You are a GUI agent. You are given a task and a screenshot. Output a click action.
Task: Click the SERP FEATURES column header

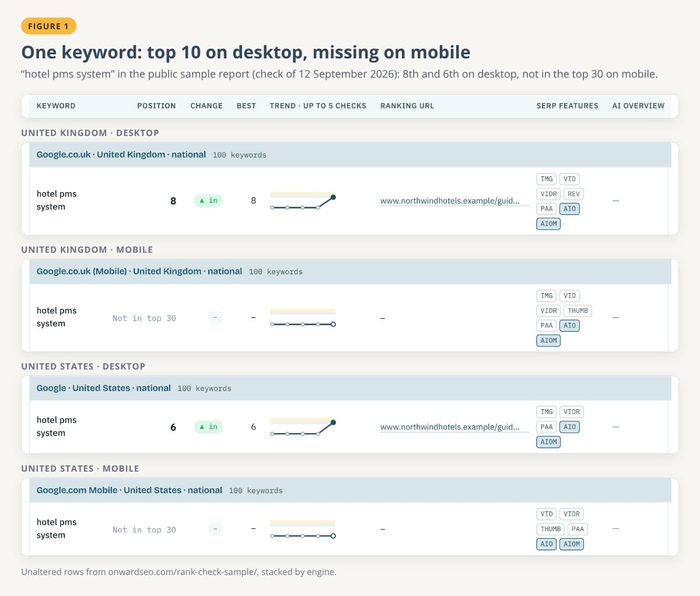[x=568, y=106]
